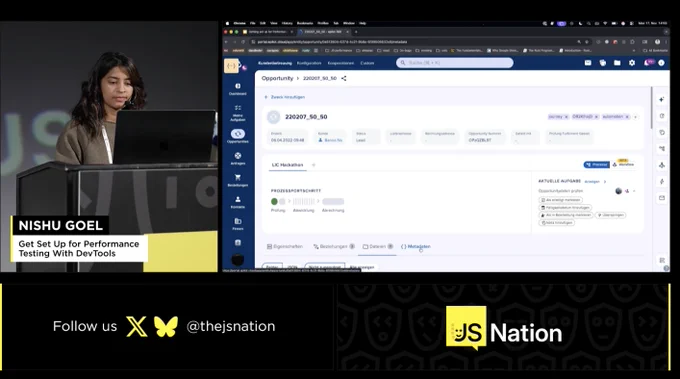Open the Dateien tab
This screenshot has height=379, width=680.
(x=378, y=246)
